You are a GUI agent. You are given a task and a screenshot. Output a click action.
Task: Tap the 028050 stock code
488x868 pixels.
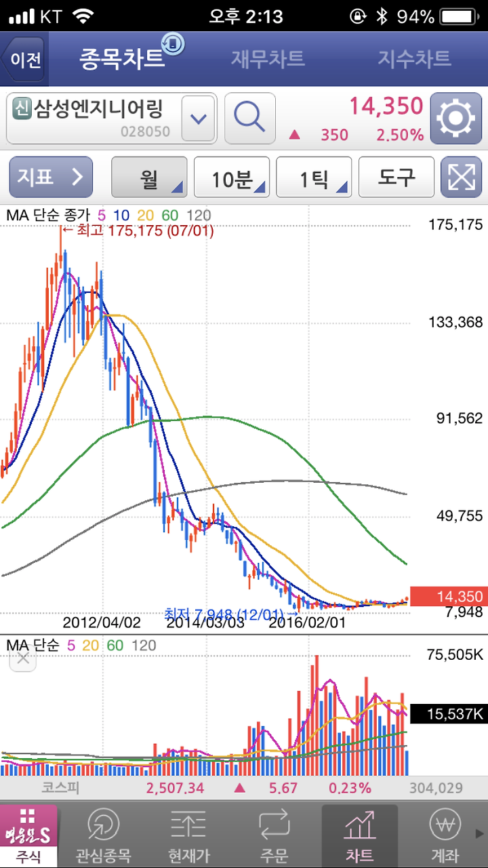tap(145, 132)
